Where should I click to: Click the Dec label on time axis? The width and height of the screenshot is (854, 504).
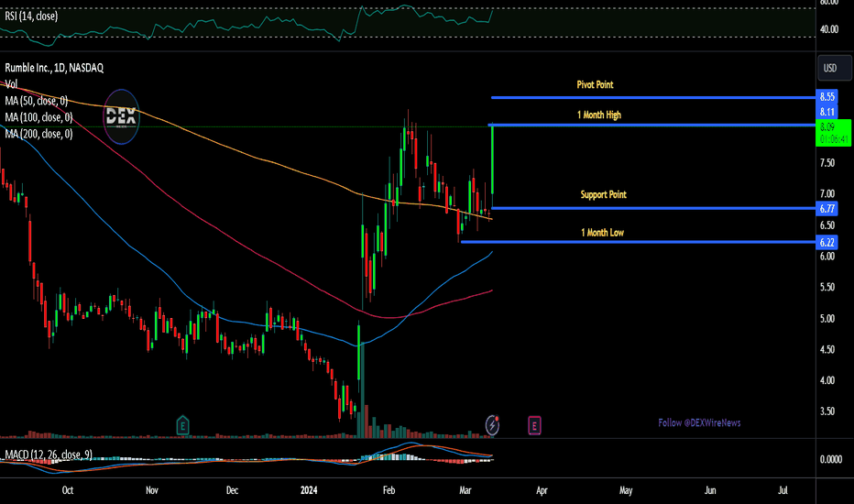point(232,490)
